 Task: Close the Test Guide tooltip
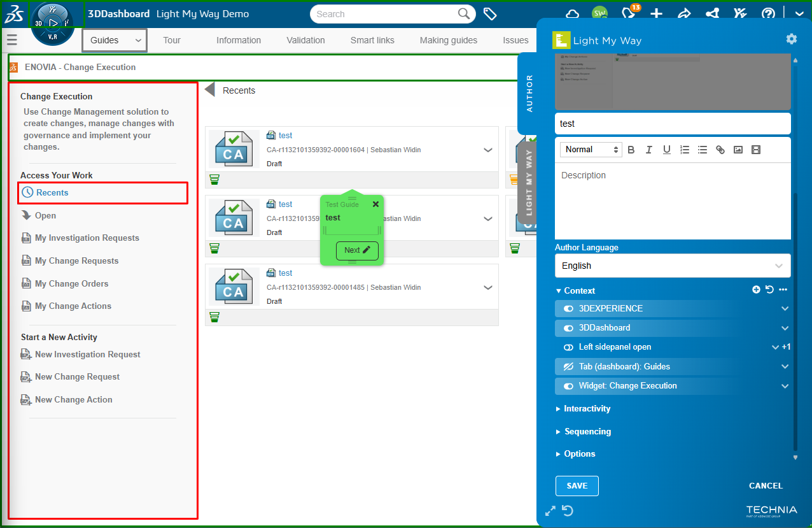coord(375,204)
